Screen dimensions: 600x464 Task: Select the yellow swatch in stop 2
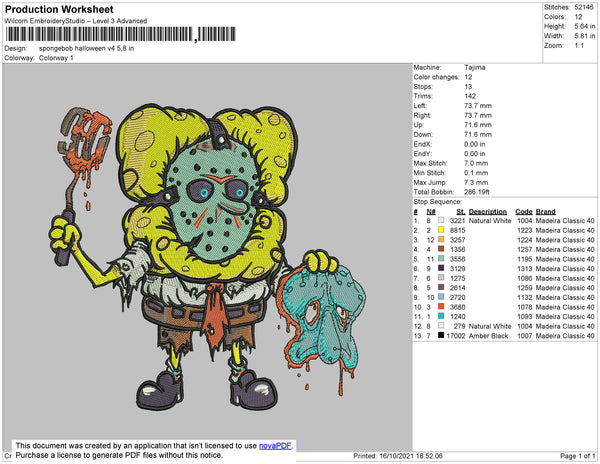441,230
